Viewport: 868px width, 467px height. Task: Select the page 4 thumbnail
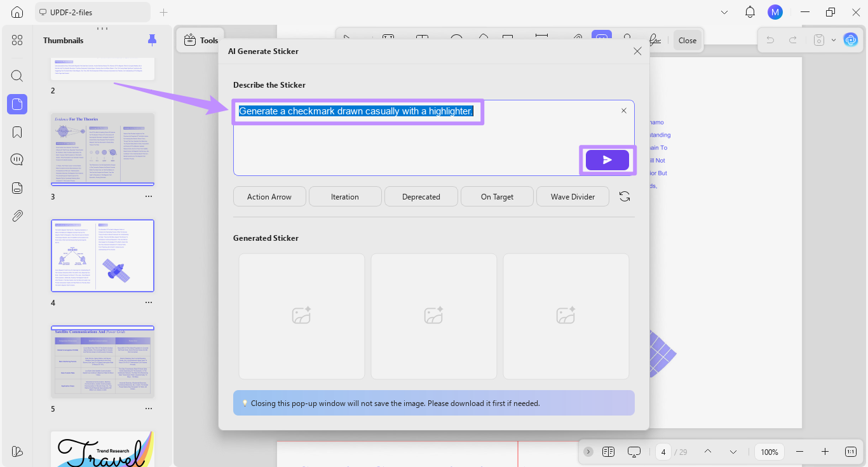click(103, 255)
